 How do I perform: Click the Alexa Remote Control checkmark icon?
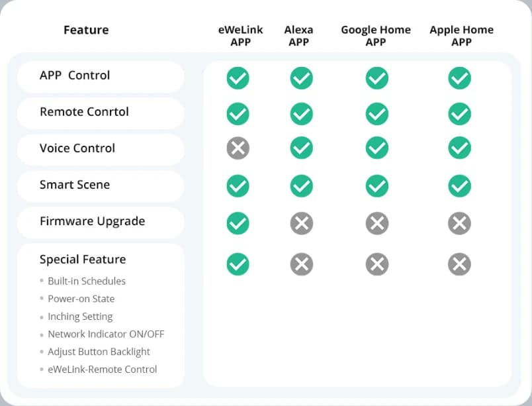coord(301,114)
